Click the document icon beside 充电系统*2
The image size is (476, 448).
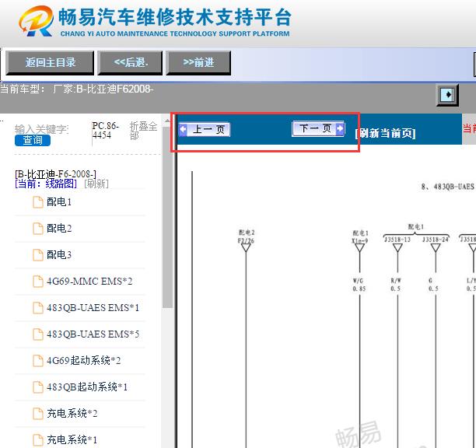point(38,414)
